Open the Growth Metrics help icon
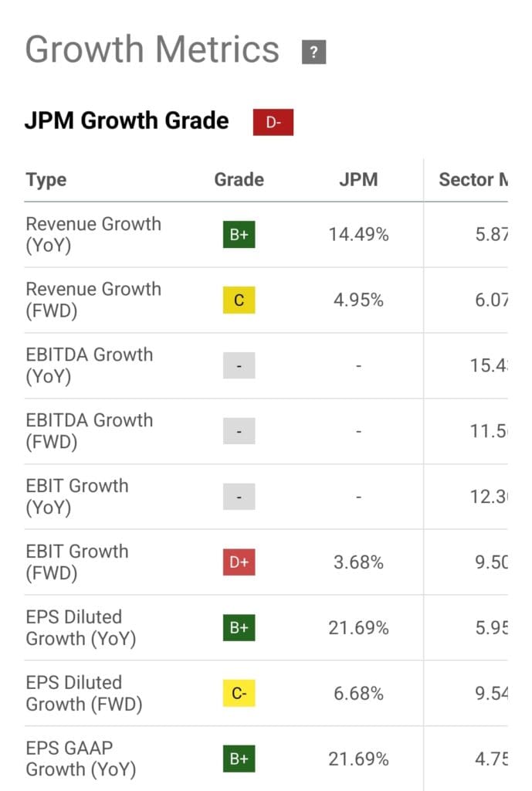The image size is (532, 791). click(x=313, y=51)
